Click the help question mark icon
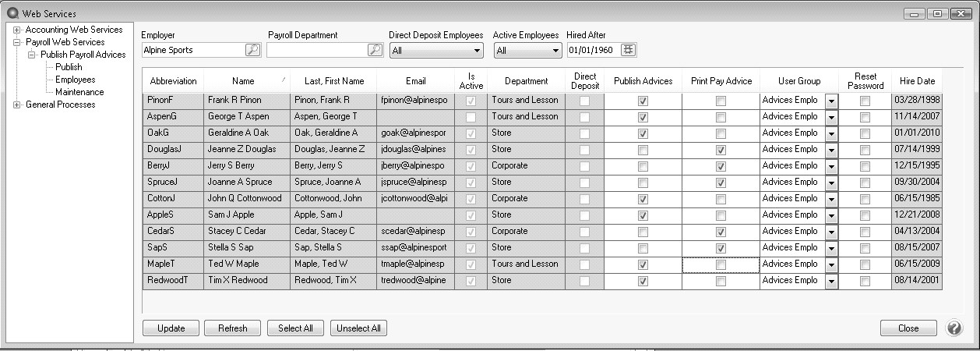Image resolution: width=980 pixels, height=351 pixels. point(954,328)
